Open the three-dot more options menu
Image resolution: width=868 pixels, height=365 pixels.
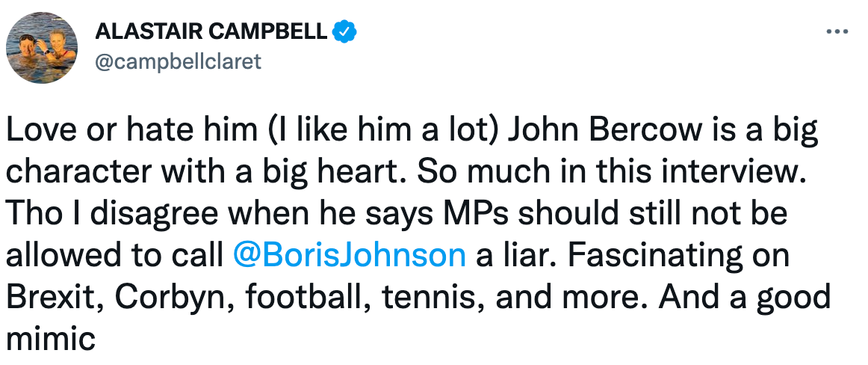coord(837,33)
